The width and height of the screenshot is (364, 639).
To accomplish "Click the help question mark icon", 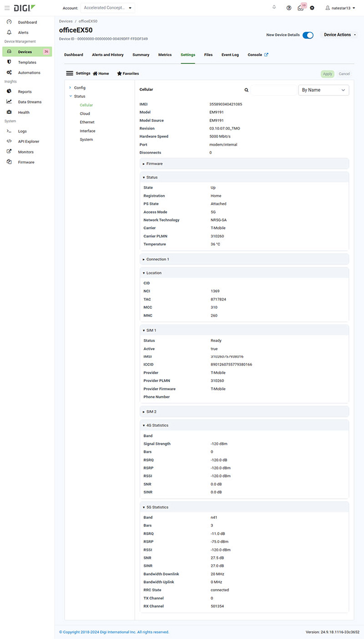I will click(289, 8).
